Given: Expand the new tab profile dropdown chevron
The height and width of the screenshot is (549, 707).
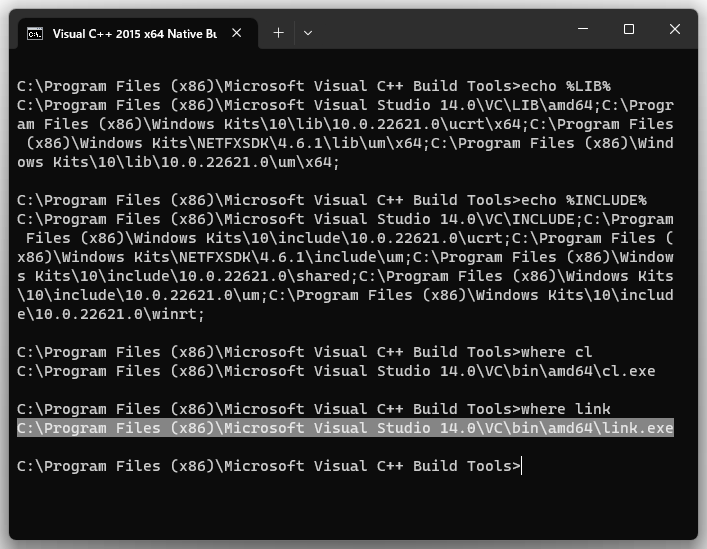Looking at the screenshot, I should (x=308, y=33).
